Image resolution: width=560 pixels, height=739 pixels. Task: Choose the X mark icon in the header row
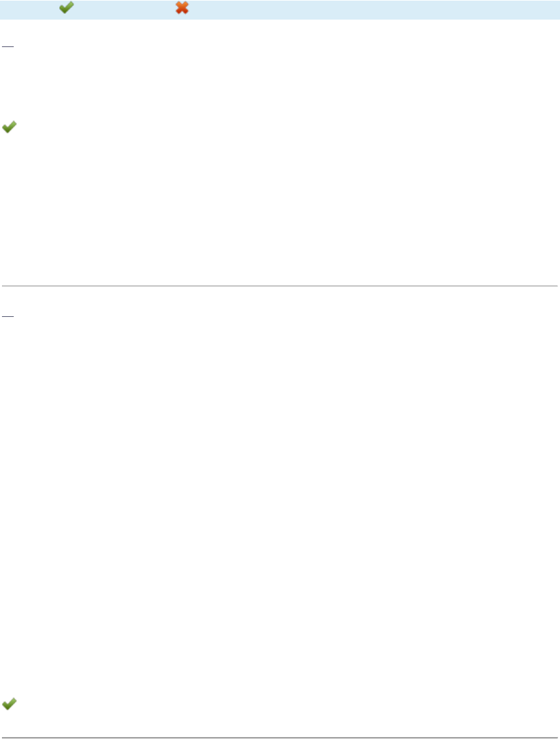pos(182,8)
